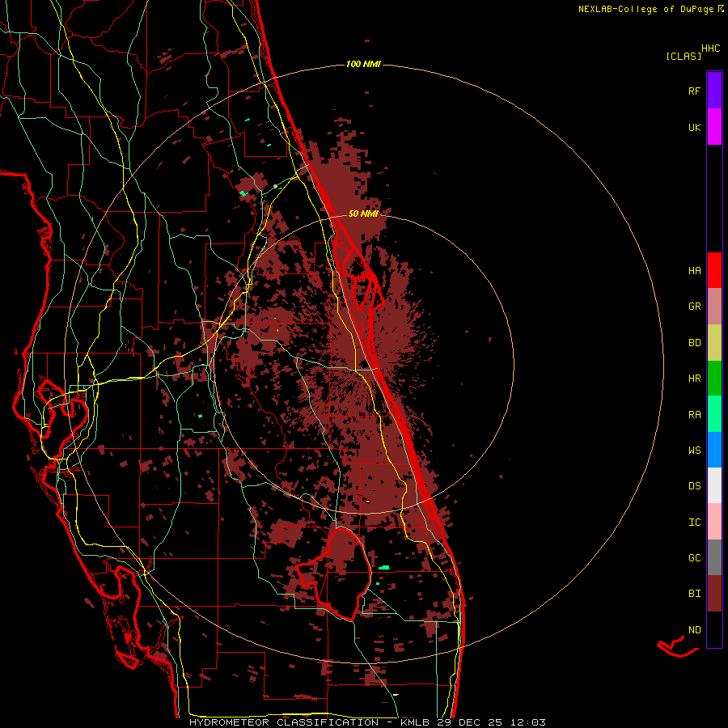Screen dimensions: 728x728
Task: Click the BI dark red legend swatch
Action: 714,594
